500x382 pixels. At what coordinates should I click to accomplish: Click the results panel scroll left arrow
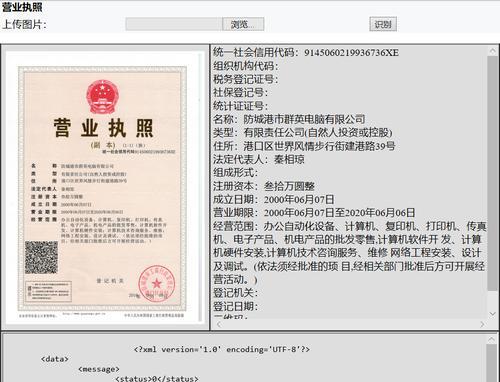coord(219,324)
